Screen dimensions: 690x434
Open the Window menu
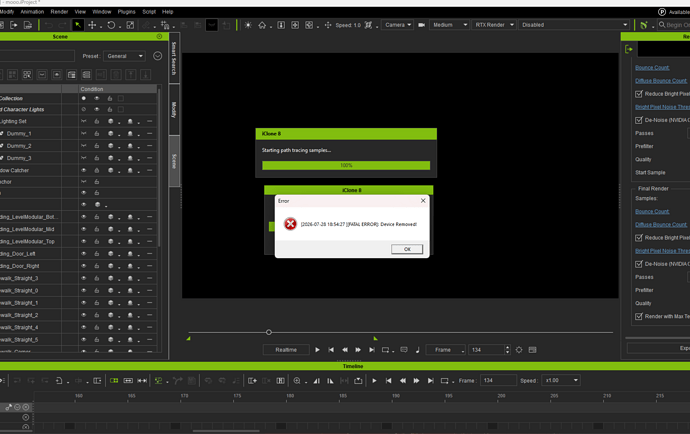pos(102,12)
